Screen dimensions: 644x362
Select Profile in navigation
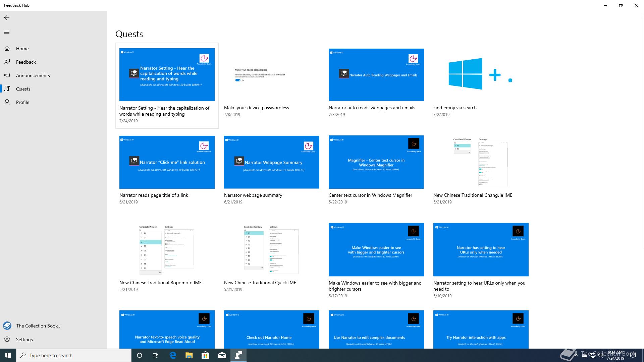(x=54, y=102)
